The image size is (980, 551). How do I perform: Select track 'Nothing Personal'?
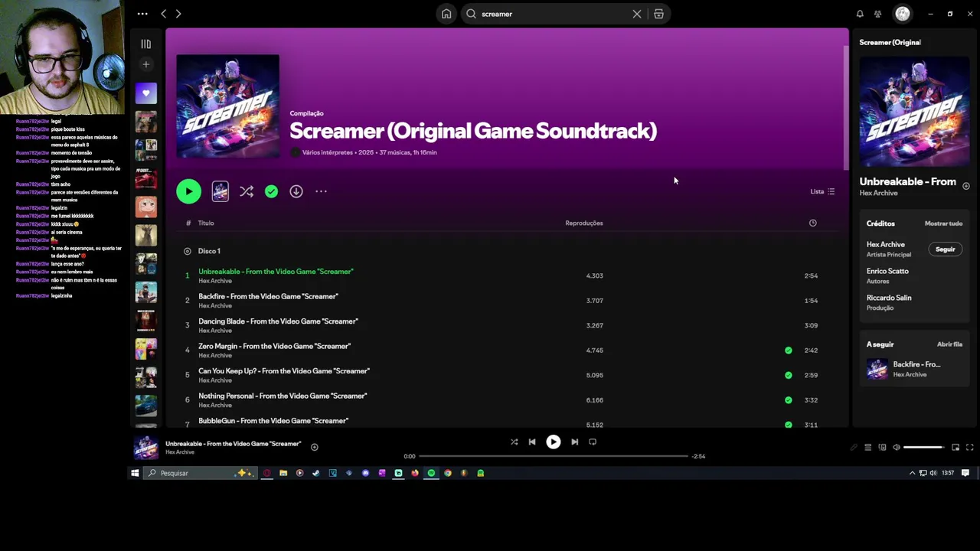[283, 396]
